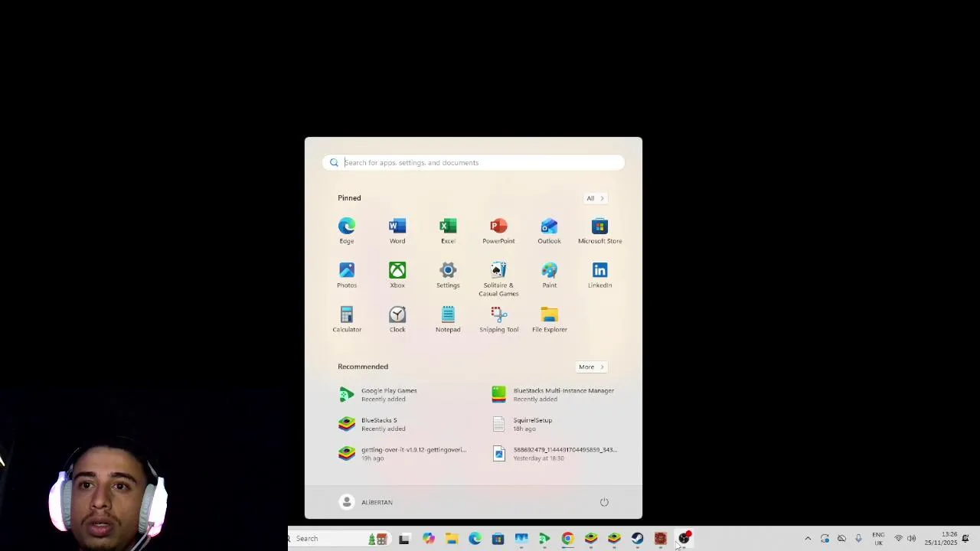Switch to Chrome on the taskbar
This screenshot has width=980, height=551.
[x=567, y=539]
